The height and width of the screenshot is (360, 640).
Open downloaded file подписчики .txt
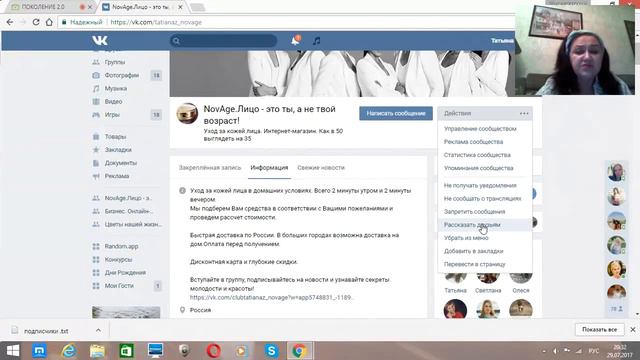click(46, 331)
